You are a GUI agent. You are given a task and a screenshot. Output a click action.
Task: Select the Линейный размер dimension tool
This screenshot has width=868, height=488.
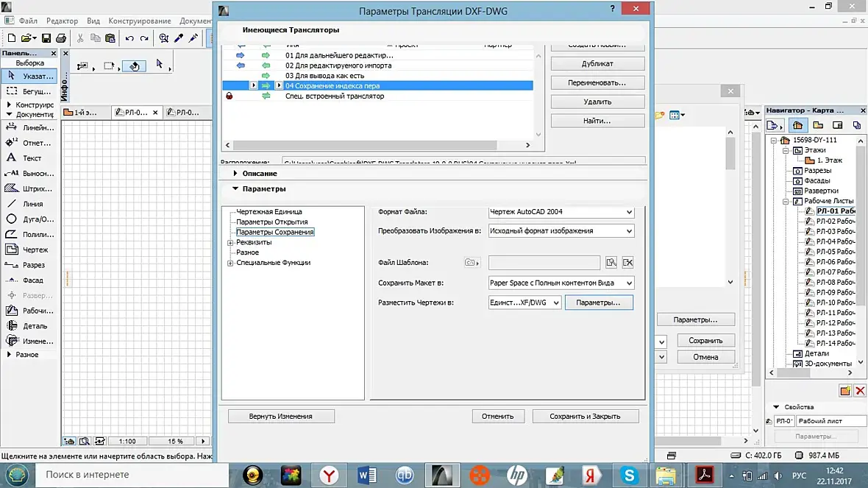tap(29, 127)
